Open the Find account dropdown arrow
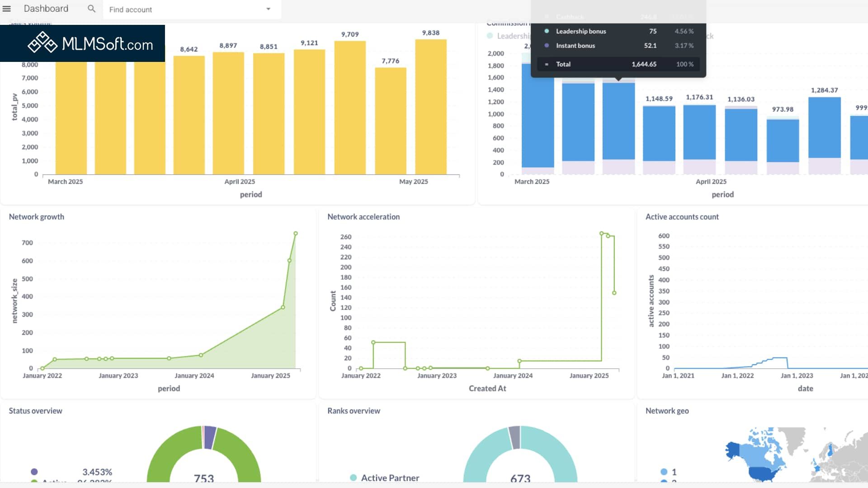The height and width of the screenshot is (488, 868). 268,9
